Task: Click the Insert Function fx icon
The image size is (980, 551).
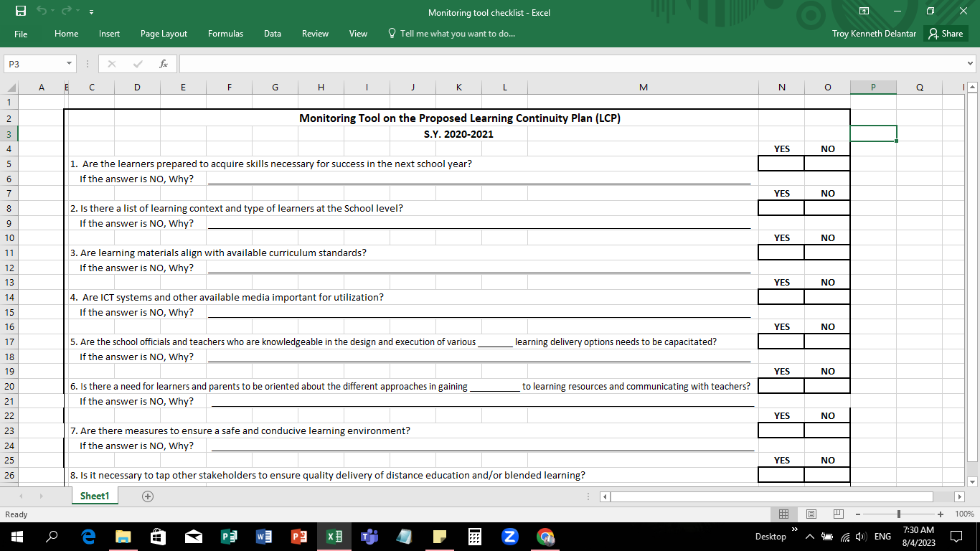Action: coord(164,64)
